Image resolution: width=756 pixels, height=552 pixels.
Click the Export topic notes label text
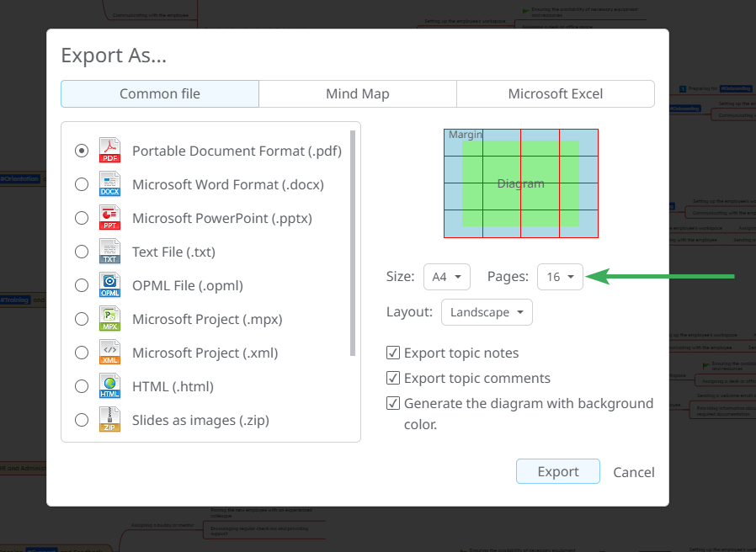point(461,353)
